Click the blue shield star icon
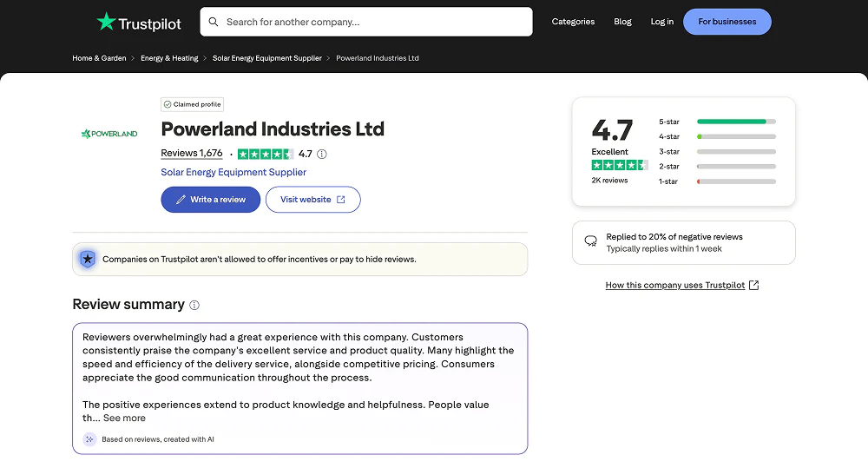 click(x=87, y=259)
